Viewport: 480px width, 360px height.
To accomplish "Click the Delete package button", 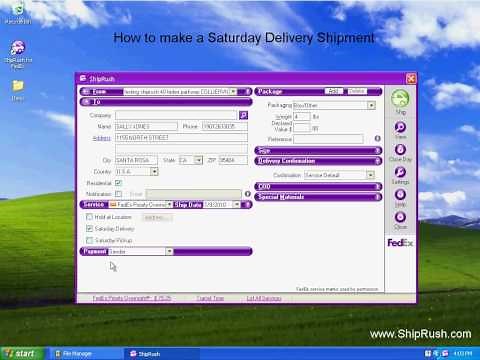I will click(357, 91).
